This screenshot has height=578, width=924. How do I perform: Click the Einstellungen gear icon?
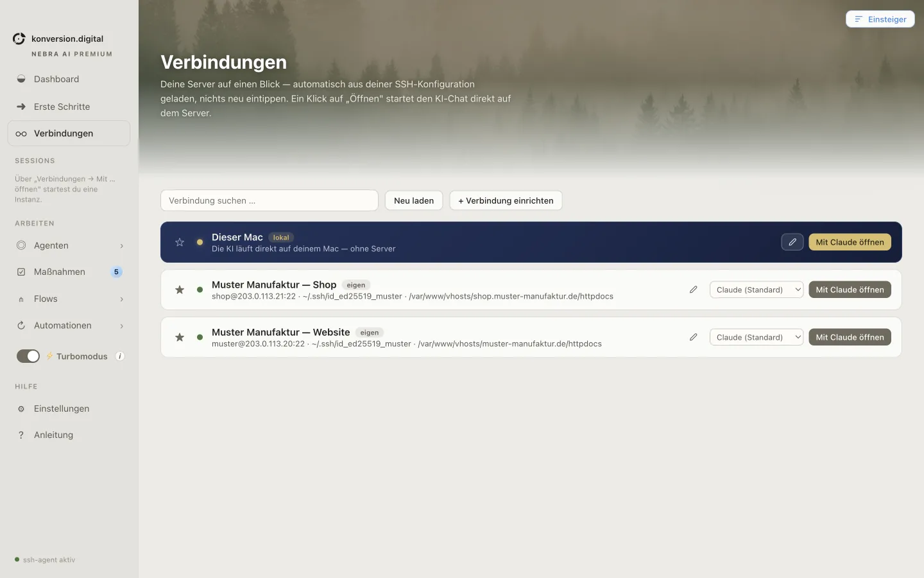point(21,409)
